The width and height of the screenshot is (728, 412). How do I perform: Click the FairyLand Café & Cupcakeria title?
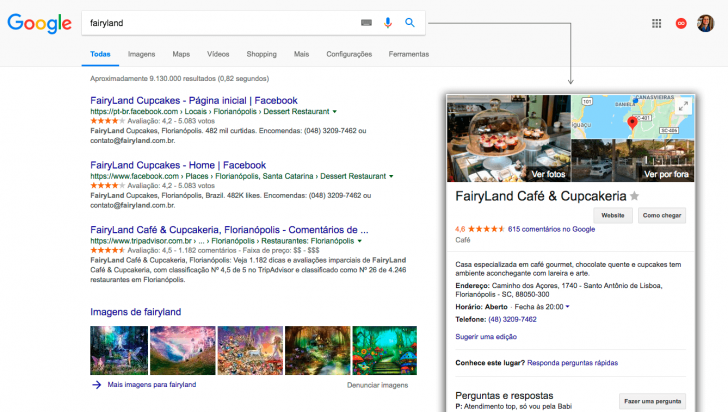click(540, 196)
